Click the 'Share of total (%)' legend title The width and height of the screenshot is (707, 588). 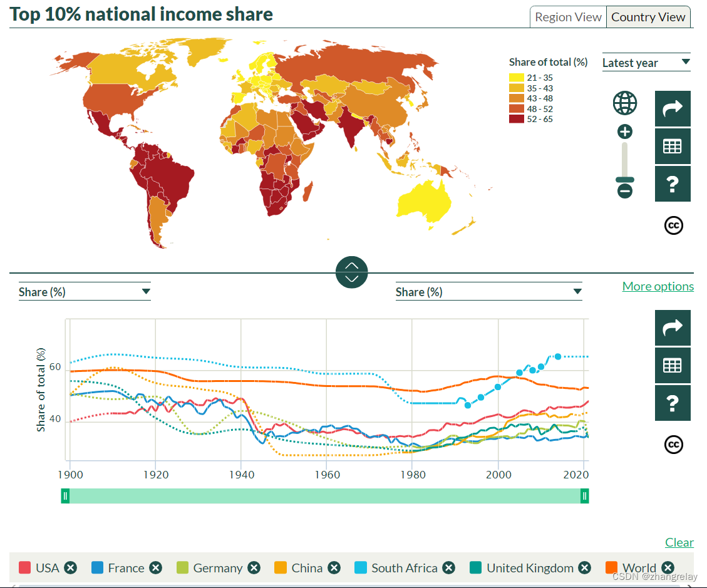pyautogui.click(x=549, y=62)
